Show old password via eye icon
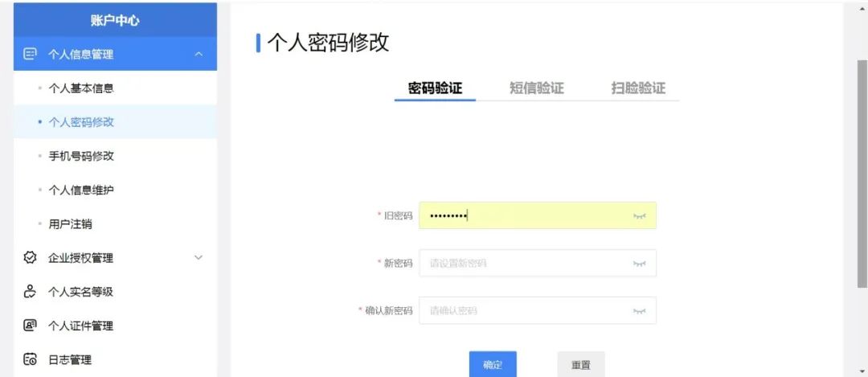Viewport: 868px width, 377px height. (x=640, y=216)
